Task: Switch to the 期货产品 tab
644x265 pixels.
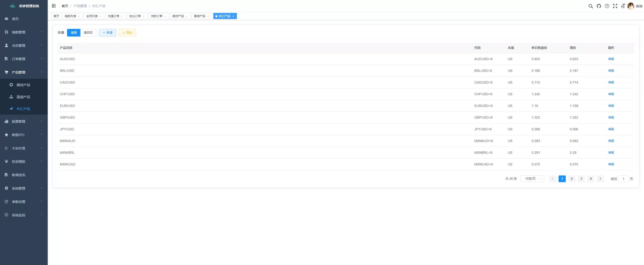Action: tap(178, 16)
